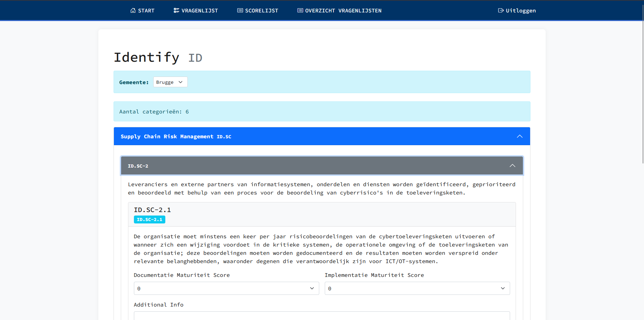This screenshot has width=644, height=320.
Task: Open the SCORELIJST menu item
Action: (261, 11)
